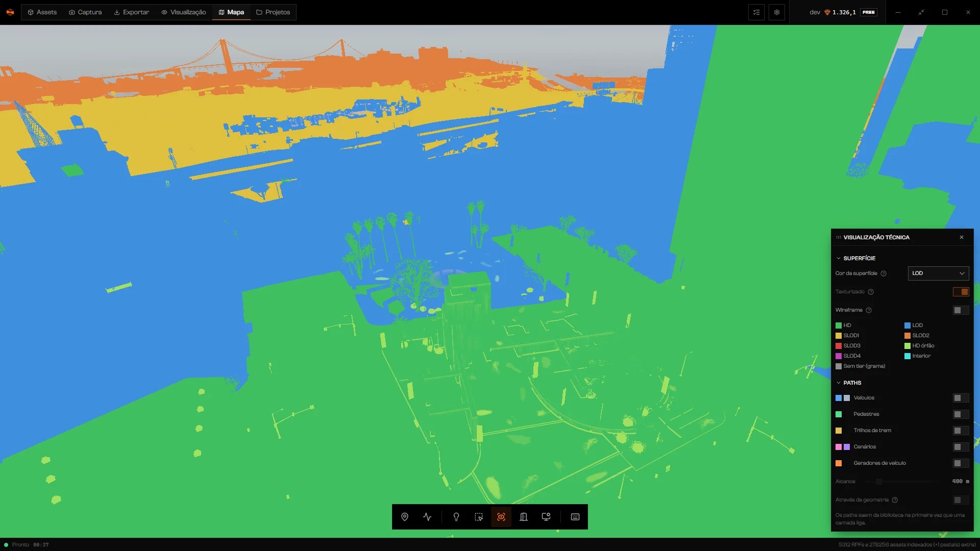This screenshot has width=980, height=551.
Task: Click the lightbulb lighting icon
Action: tap(456, 517)
